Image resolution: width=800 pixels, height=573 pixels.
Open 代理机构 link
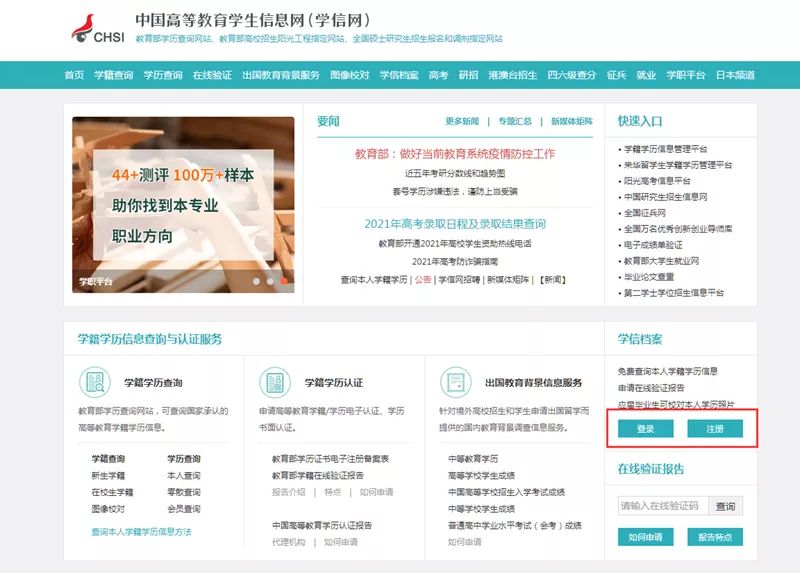pos(289,542)
